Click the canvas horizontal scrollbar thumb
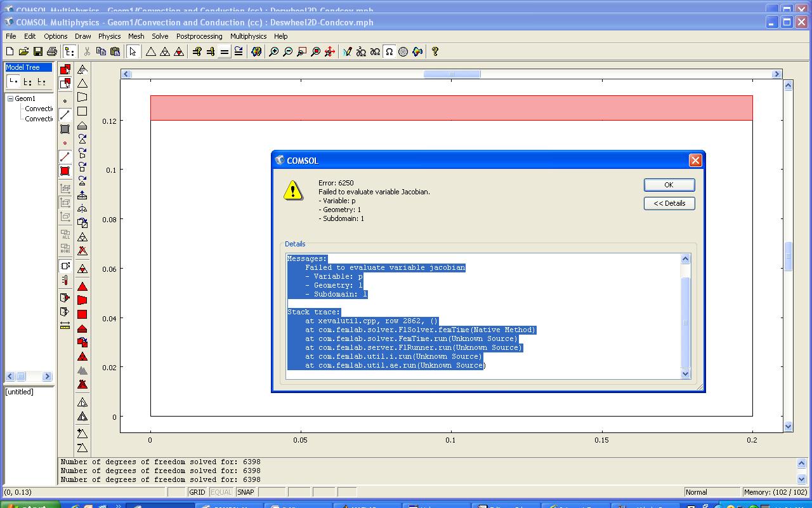Image resolution: width=812 pixels, height=508 pixels. [x=452, y=74]
